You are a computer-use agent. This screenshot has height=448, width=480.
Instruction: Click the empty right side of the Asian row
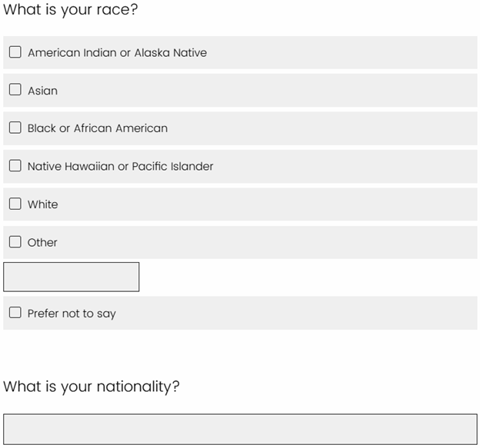click(346, 90)
